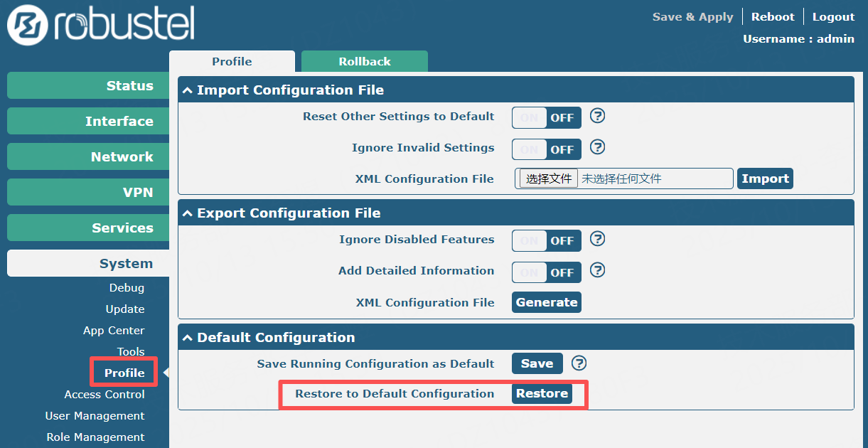Click the Restore button
This screenshot has width=868, height=448.
pos(542,393)
